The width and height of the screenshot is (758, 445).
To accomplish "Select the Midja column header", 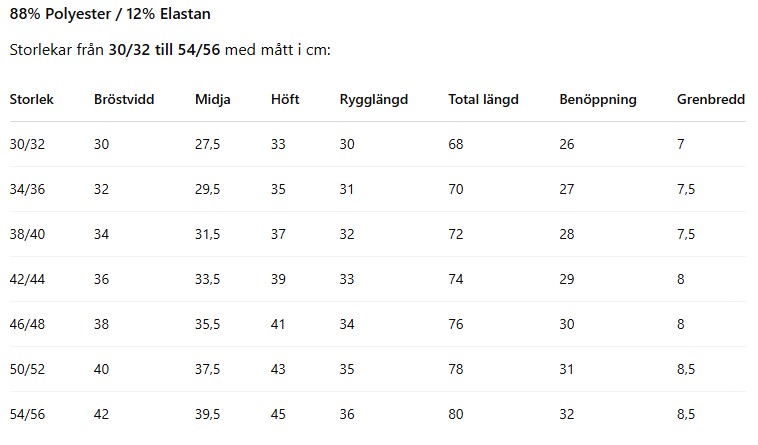I will coord(211,100).
